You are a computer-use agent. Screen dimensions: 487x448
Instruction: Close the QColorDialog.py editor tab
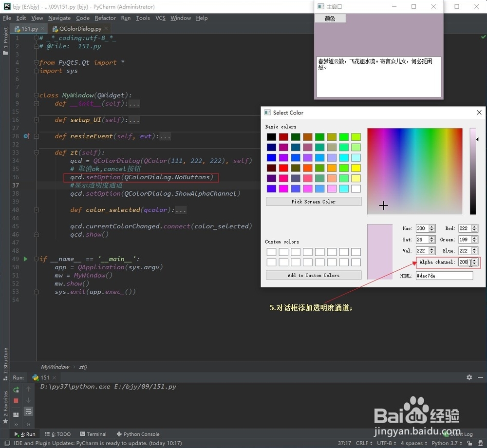[106, 29]
